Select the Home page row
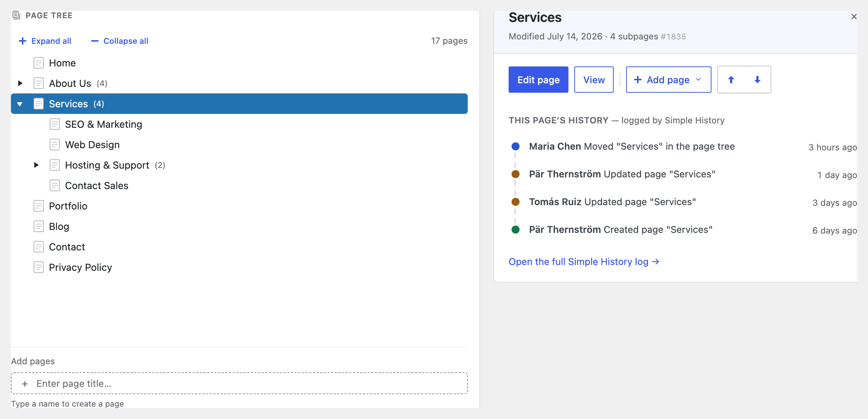This screenshot has height=419, width=868. click(x=239, y=63)
